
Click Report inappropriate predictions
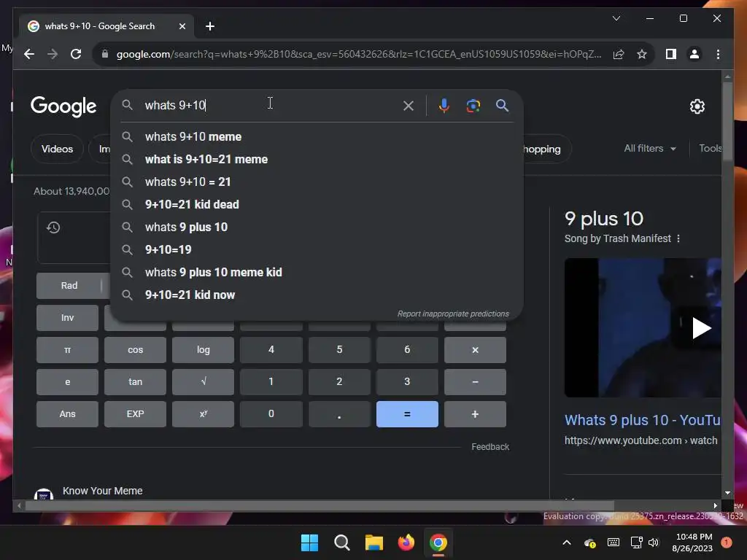(453, 314)
